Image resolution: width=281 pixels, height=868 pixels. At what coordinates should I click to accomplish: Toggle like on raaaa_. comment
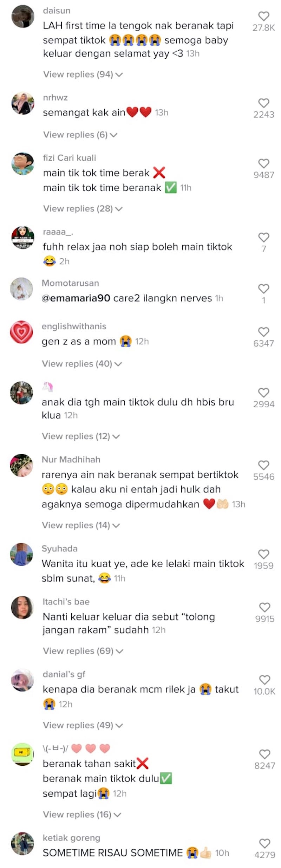point(263,237)
